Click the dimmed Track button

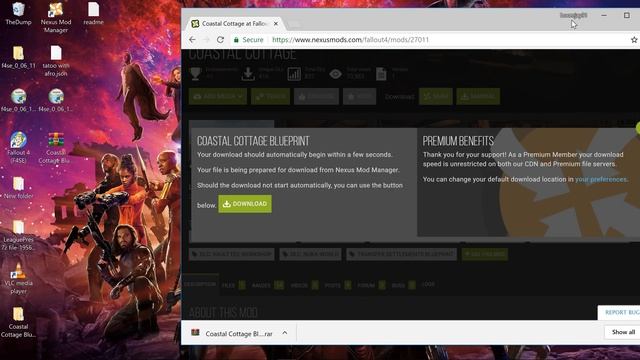[x=270, y=96]
